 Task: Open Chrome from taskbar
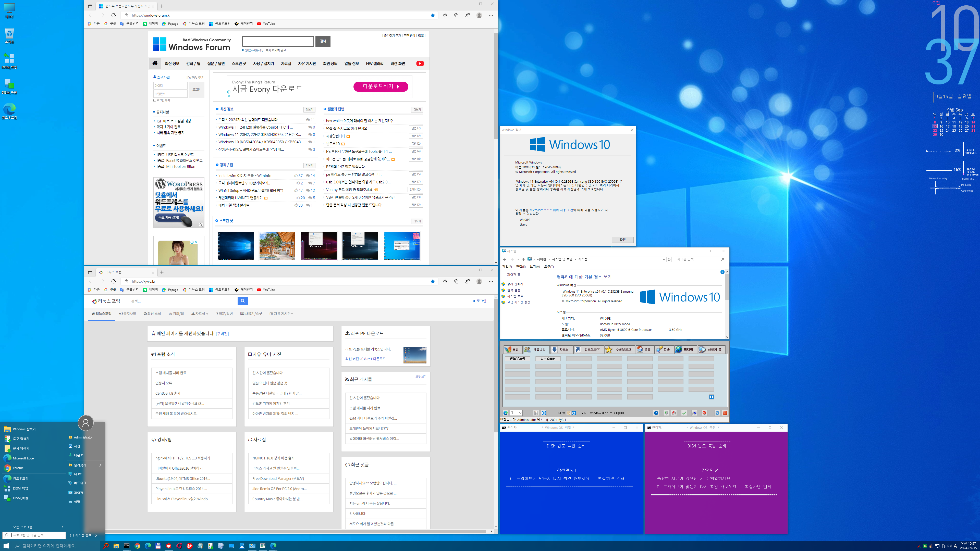(x=137, y=546)
